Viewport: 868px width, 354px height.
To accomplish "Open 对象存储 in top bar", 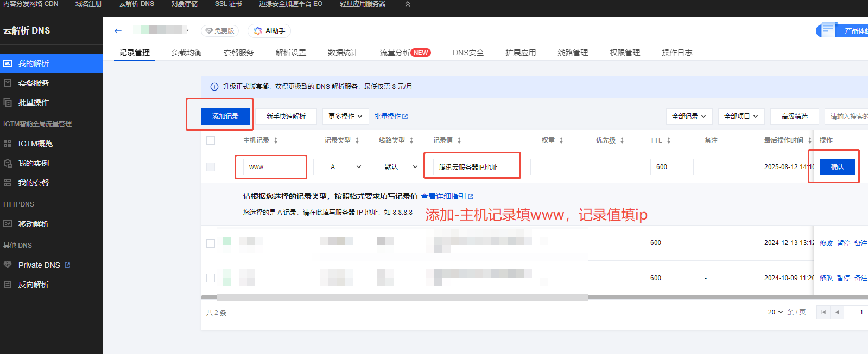I will [x=185, y=4].
